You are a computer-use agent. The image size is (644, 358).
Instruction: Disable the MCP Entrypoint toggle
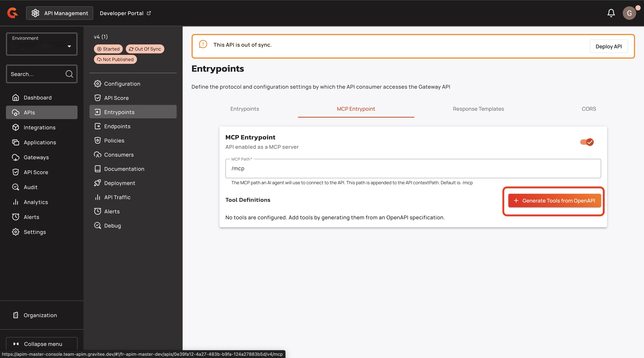(587, 142)
